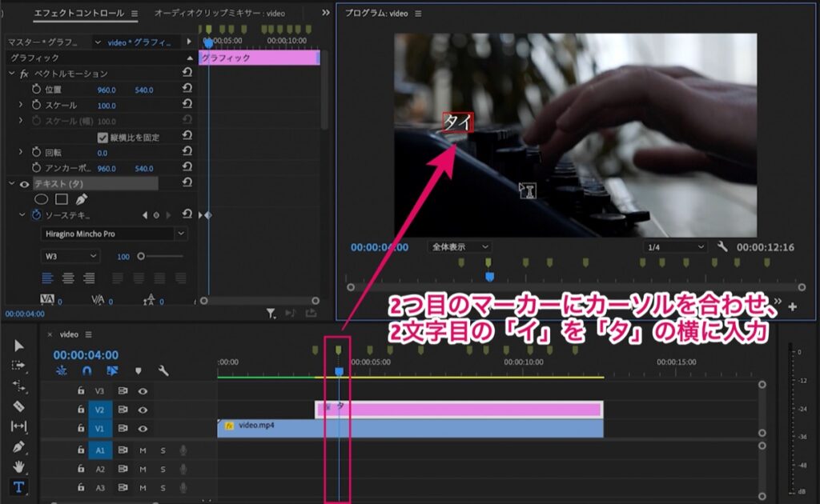Open Program monitor settings wrench
Viewport: 820px width, 504px height.
[x=722, y=246]
